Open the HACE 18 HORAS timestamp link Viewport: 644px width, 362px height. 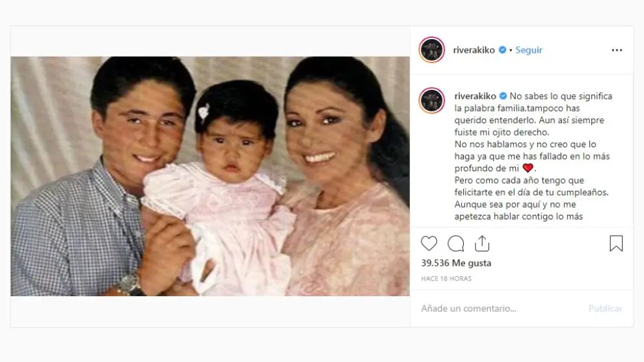(446, 279)
